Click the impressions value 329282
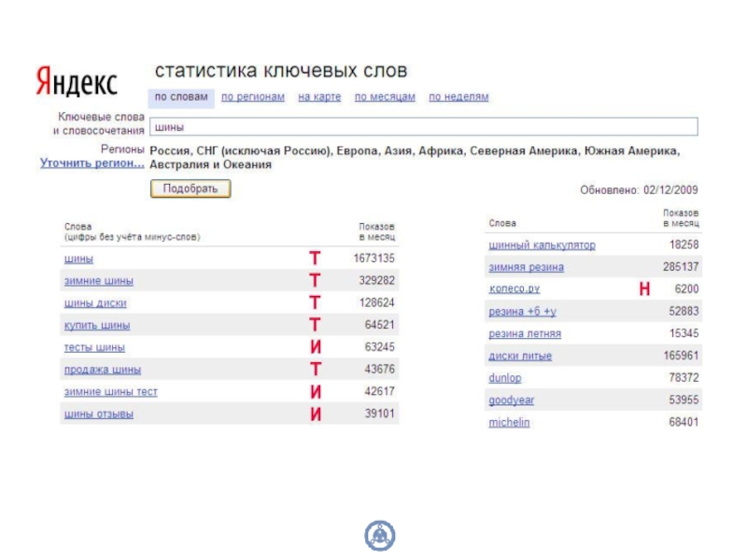This screenshot has width=747, height=560. point(377,281)
